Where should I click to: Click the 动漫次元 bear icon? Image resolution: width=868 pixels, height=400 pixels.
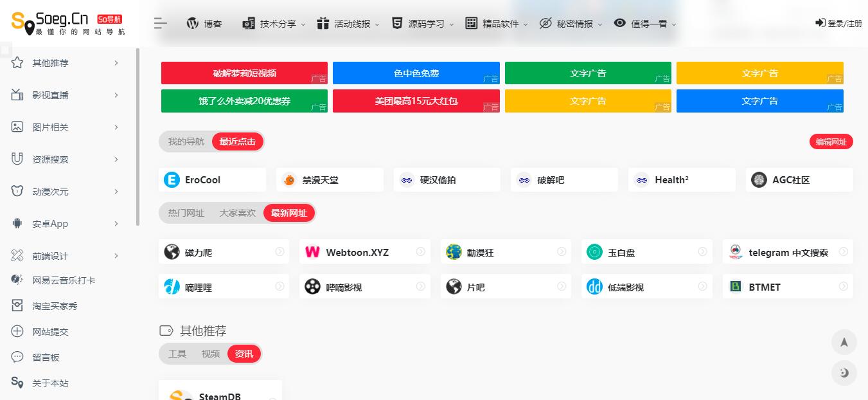click(x=17, y=191)
